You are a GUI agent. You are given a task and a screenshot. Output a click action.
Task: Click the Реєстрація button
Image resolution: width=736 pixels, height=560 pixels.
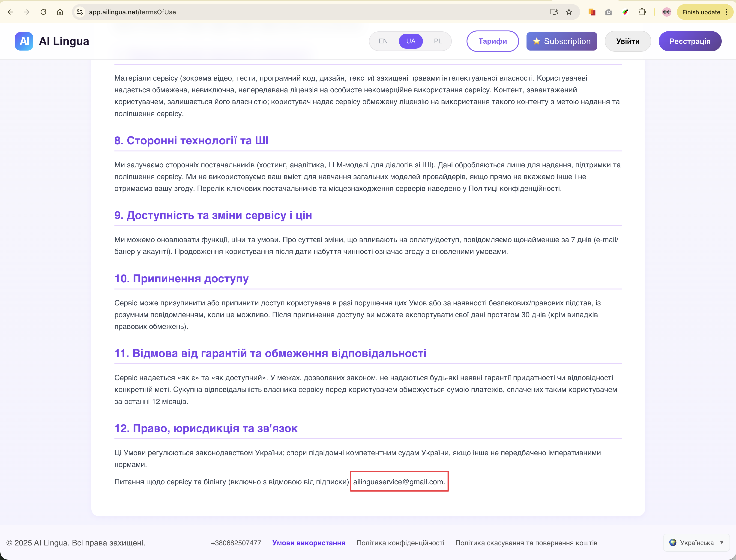coord(690,41)
